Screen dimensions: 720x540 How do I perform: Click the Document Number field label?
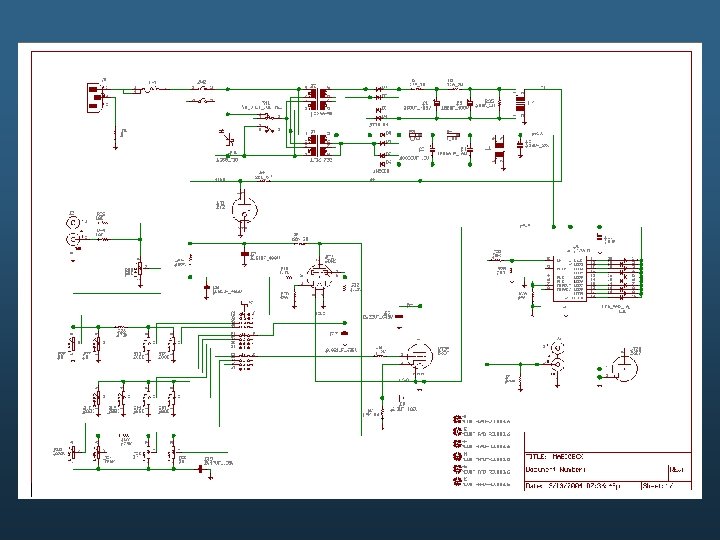tap(555, 470)
